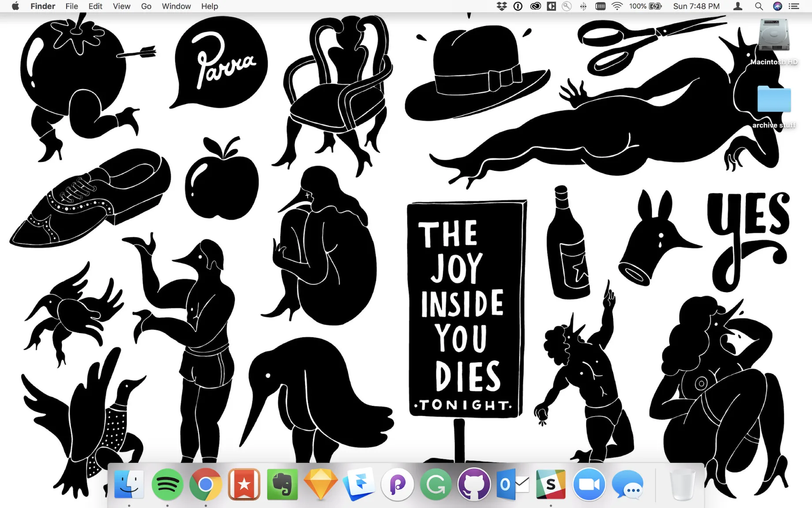Launch Zoom from the Dock
The width and height of the screenshot is (812, 508).
tap(589, 485)
